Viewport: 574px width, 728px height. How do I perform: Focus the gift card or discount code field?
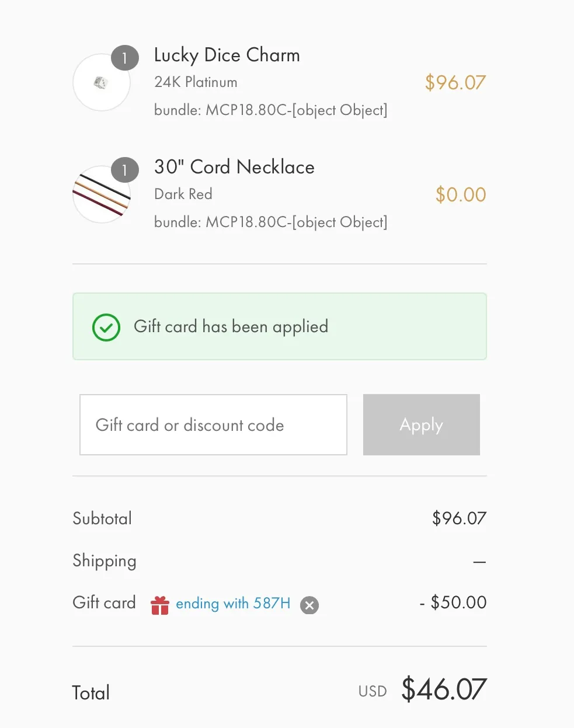pyautogui.click(x=213, y=424)
